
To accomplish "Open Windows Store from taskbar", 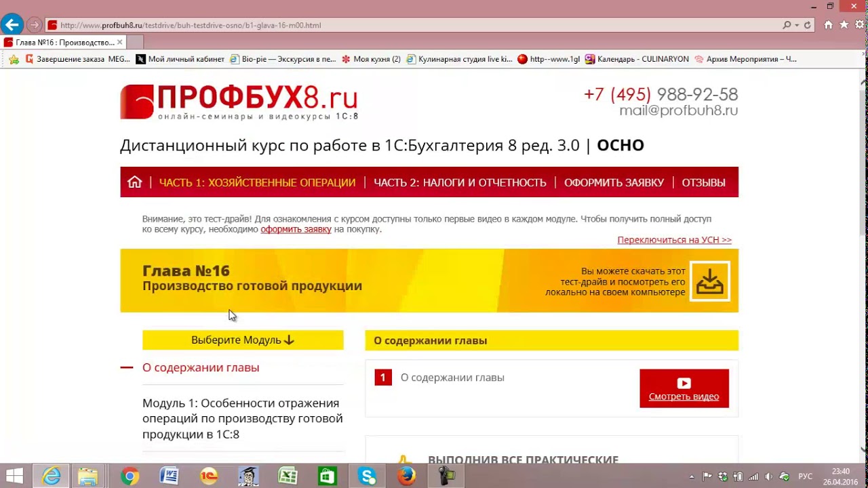I will click(x=328, y=476).
